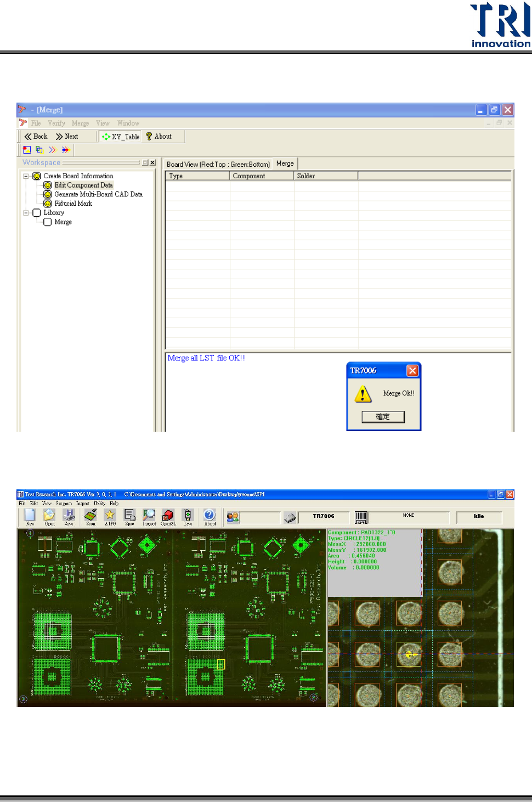Click the OpenGL toolbar icon
The height and width of the screenshot is (802, 532).
168,517
